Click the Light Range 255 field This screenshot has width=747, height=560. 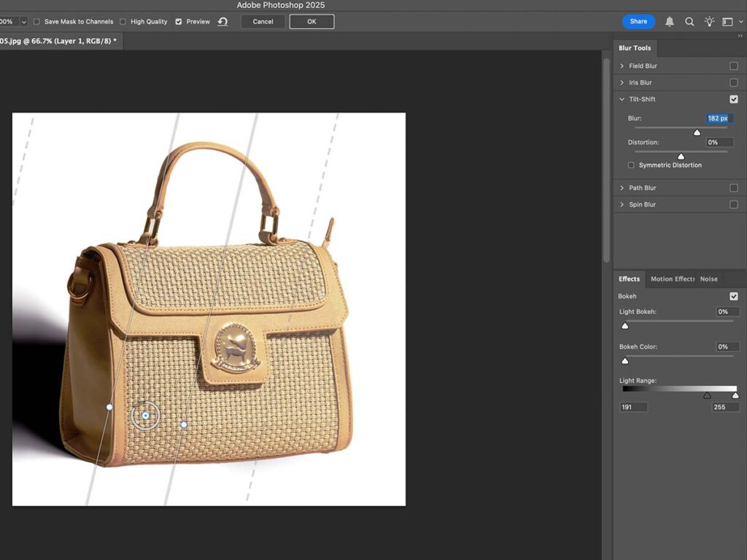tap(726, 407)
